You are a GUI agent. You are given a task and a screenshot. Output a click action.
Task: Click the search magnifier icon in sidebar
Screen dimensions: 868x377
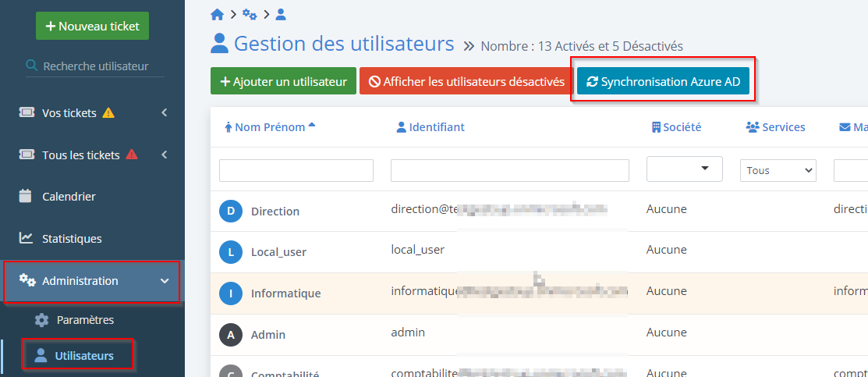click(x=32, y=66)
